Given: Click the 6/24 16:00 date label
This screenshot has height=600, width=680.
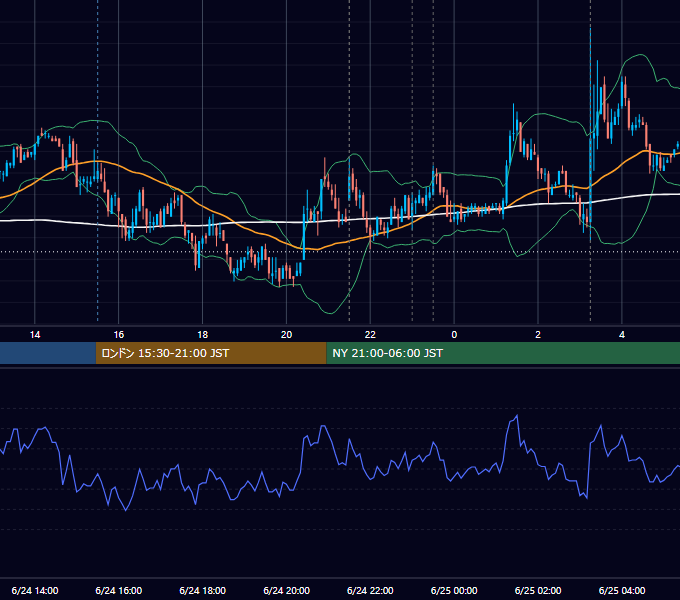Looking at the screenshot, I should (118, 590).
